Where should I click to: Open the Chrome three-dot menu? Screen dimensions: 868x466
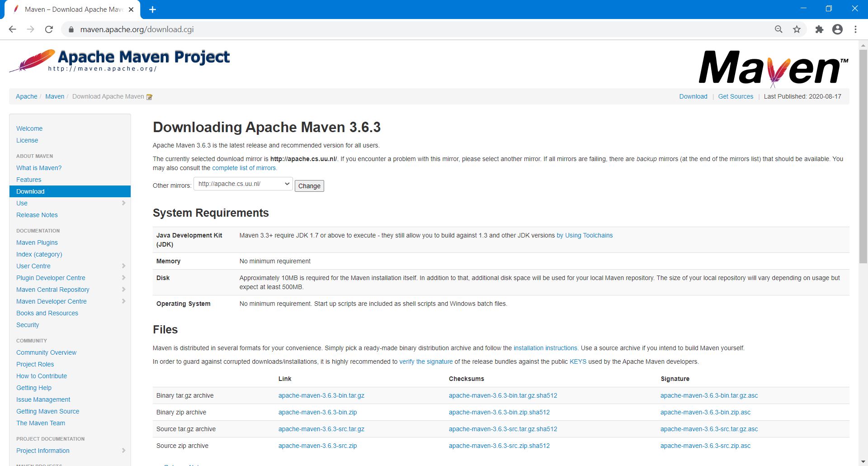tap(855, 29)
